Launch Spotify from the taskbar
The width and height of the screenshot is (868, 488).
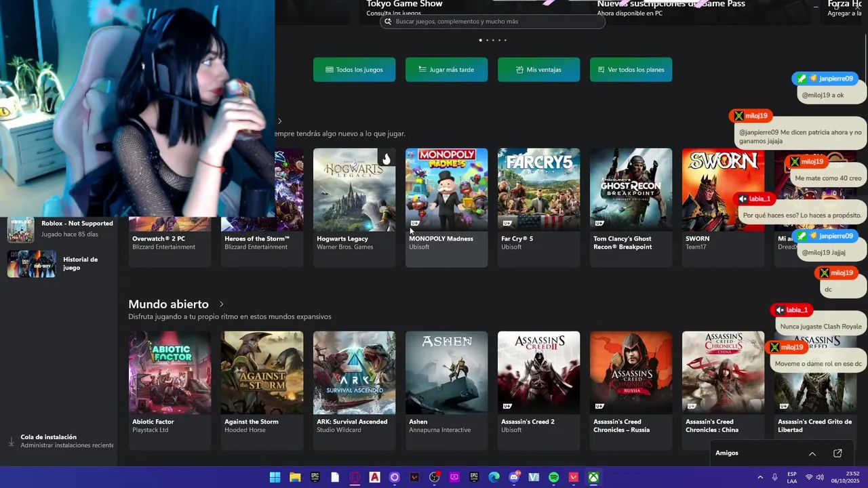coord(553,477)
